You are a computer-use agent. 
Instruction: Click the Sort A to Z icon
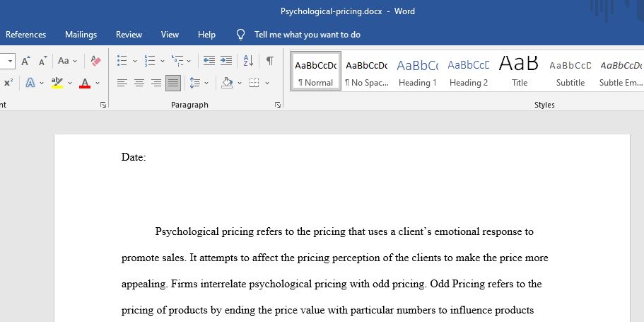pos(248,61)
